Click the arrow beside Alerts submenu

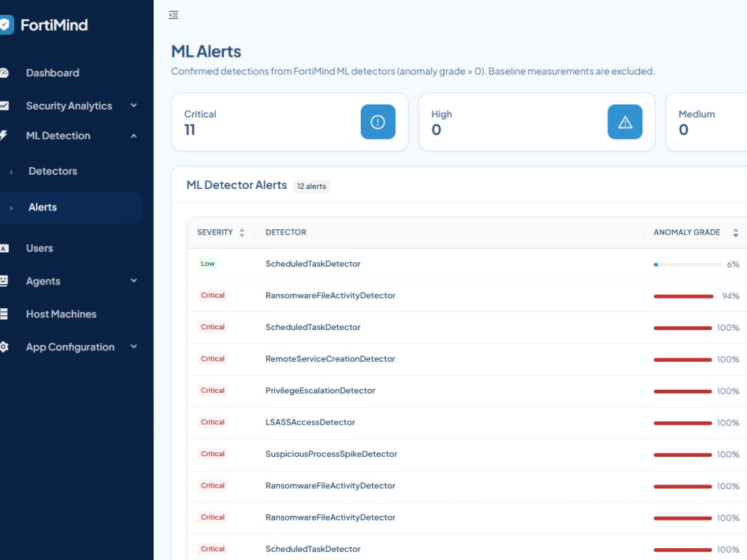tap(11, 208)
